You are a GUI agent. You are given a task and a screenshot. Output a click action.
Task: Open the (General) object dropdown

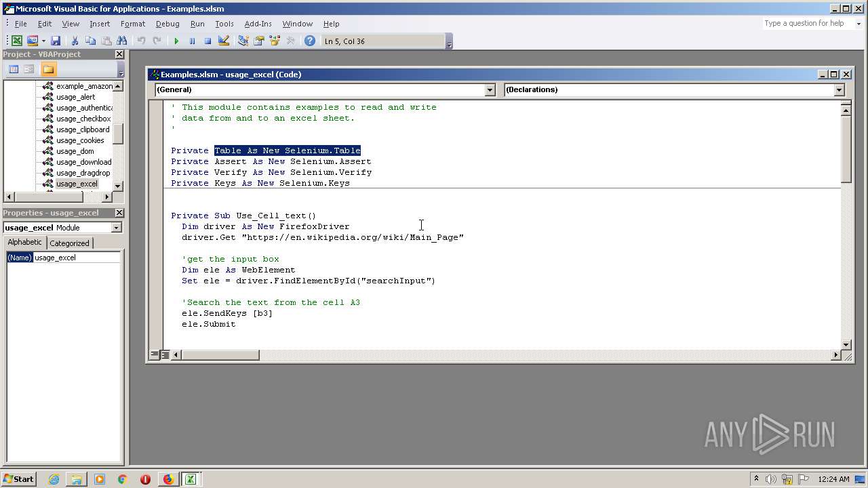(490, 90)
